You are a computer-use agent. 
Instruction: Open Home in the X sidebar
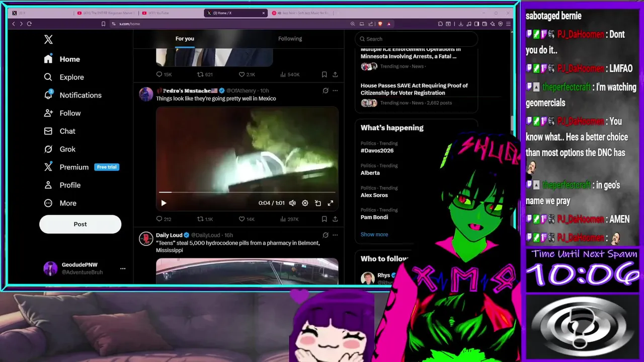(x=62, y=59)
